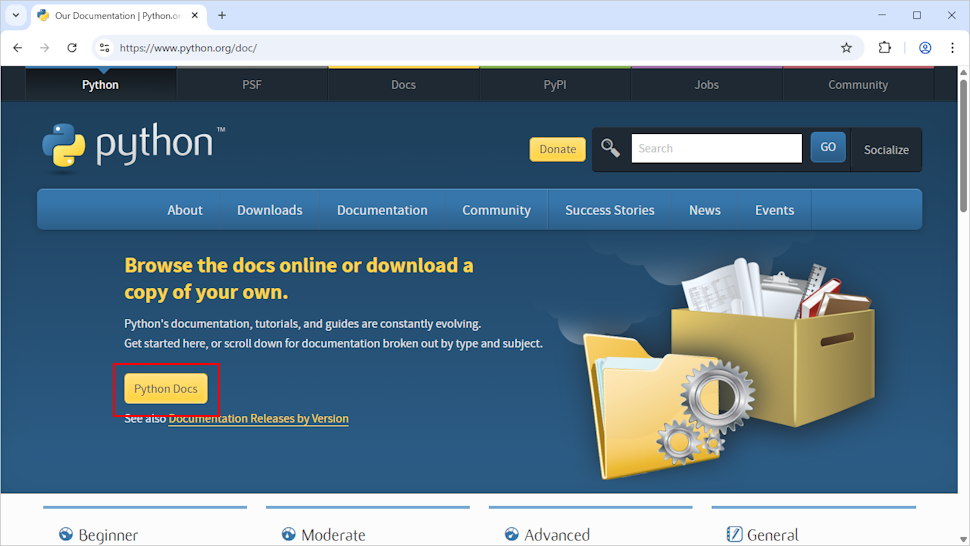
Task: Reload the python.org page
Action: (x=72, y=48)
